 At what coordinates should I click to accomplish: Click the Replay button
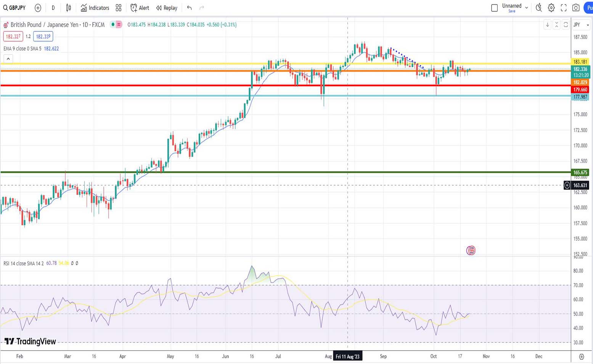click(167, 8)
